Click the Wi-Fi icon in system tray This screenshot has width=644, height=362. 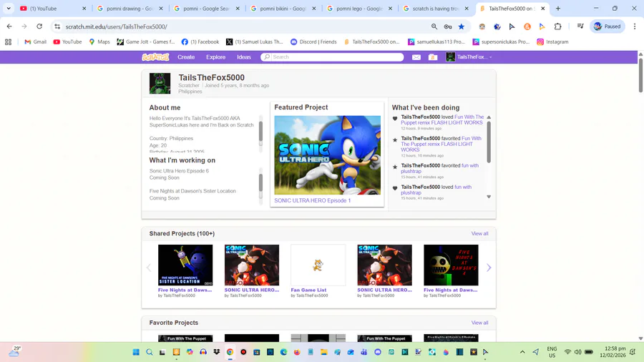click(x=567, y=352)
